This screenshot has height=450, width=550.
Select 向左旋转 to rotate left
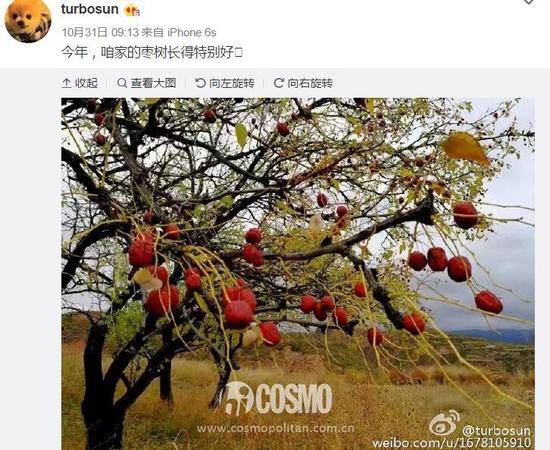click(x=225, y=83)
